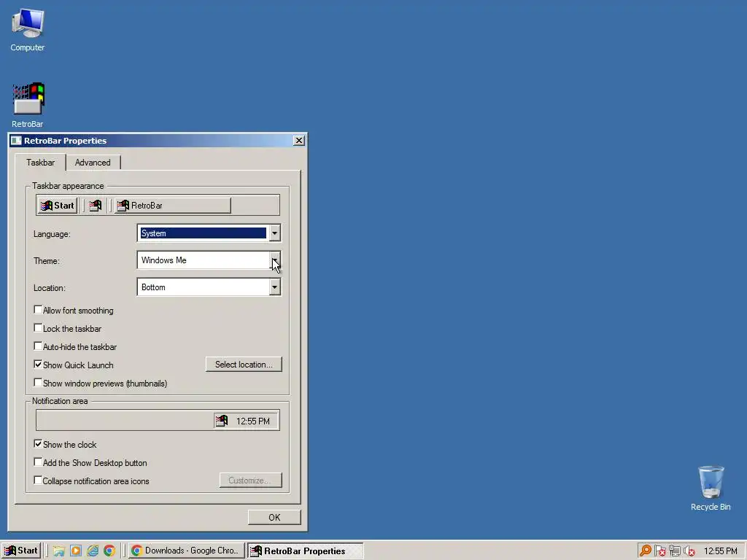Screen dimensions: 747x560
Task: Click the Select location... button
Action: (244, 365)
